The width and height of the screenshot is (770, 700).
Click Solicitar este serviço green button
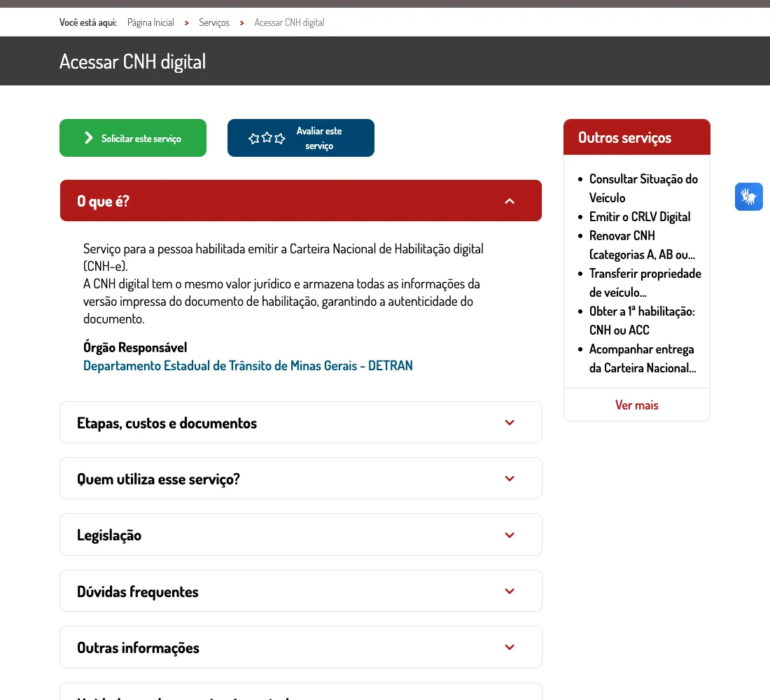[x=133, y=138]
